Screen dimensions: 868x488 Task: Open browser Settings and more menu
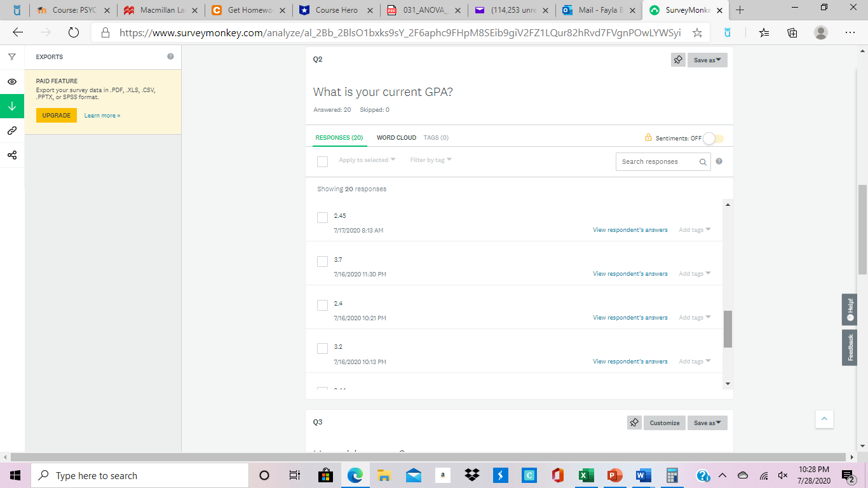[x=850, y=32]
